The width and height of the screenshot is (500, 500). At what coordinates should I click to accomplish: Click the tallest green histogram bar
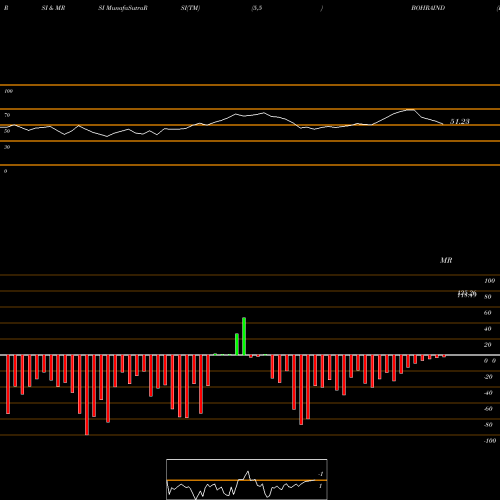[244, 336]
